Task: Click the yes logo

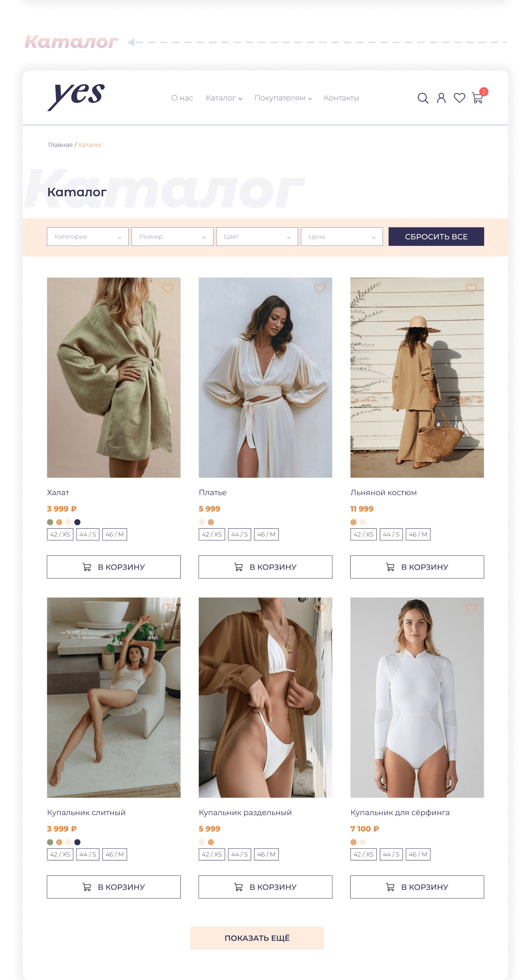Action: point(76,97)
